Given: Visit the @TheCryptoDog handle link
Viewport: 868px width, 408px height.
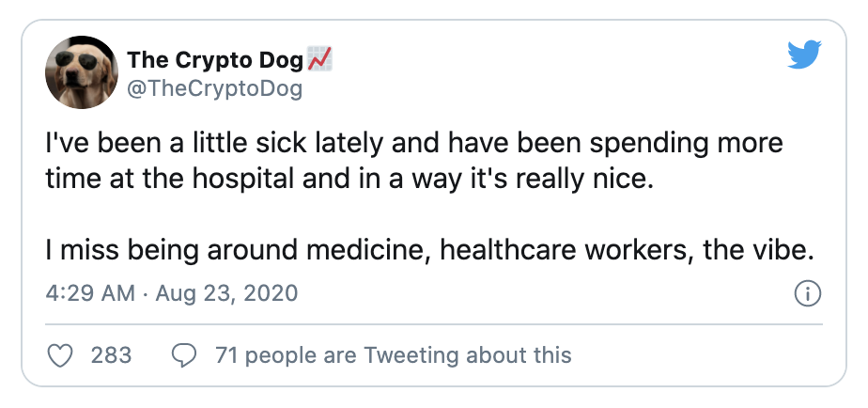Looking at the screenshot, I should (215, 89).
